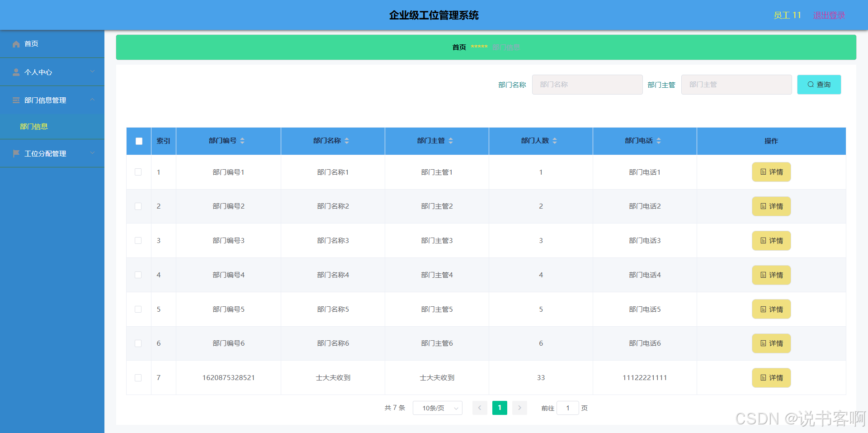Check the row 1 checkbox
The image size is (868, 433).
(138, 172)
